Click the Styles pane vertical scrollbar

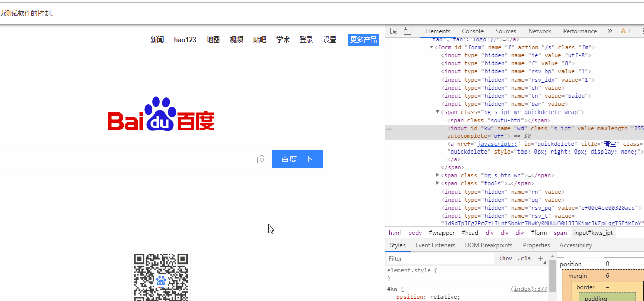pyautogui.click(x=552, y=278)
